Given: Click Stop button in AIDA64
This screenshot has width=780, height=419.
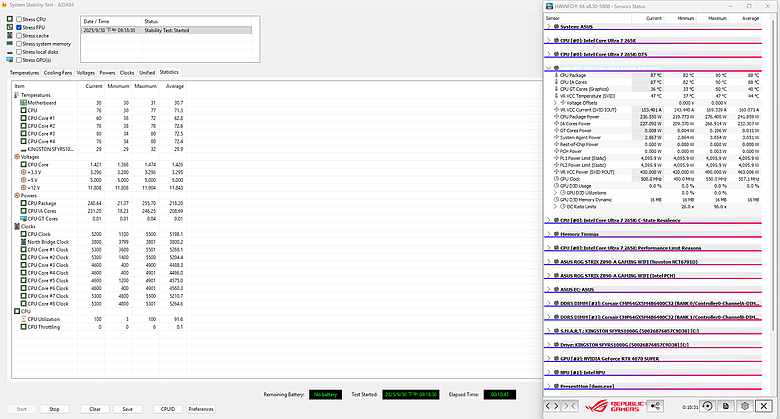Looking at the screenshot, I should click(54, 409).
